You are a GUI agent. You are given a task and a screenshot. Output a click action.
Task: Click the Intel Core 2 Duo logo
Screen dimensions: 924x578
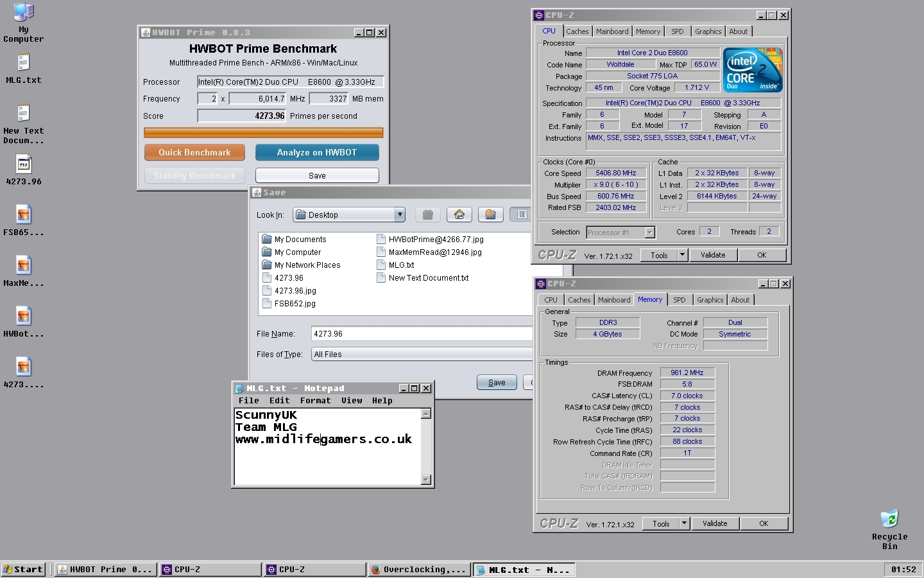pyautogui.click(x=753, y=70)
